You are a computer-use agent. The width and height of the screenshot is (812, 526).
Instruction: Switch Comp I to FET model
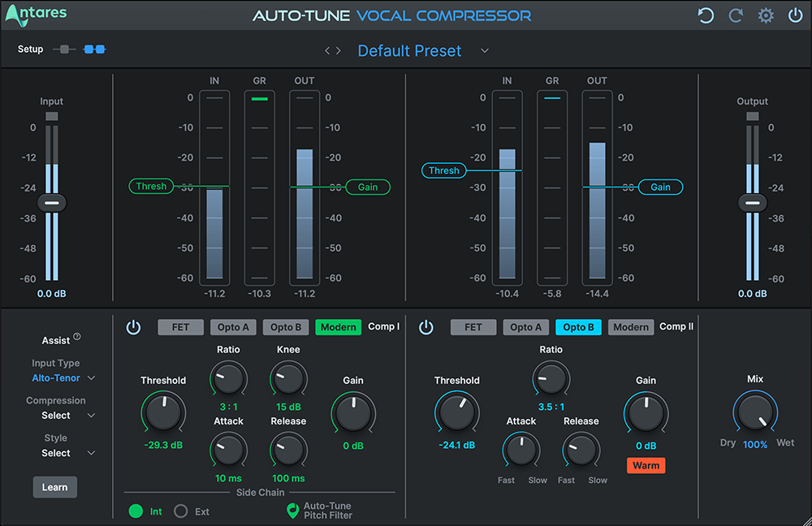pyautogui.click(x=180, y=326)
